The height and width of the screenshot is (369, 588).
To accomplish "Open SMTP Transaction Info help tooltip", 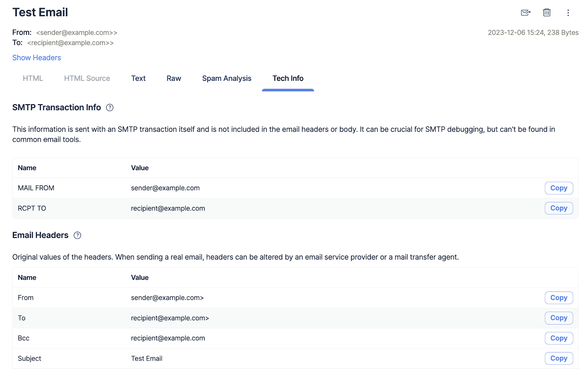I will tap(109, 107).
